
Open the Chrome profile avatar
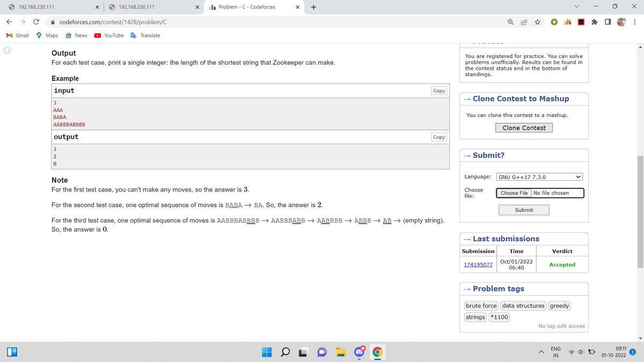(621, 22)
